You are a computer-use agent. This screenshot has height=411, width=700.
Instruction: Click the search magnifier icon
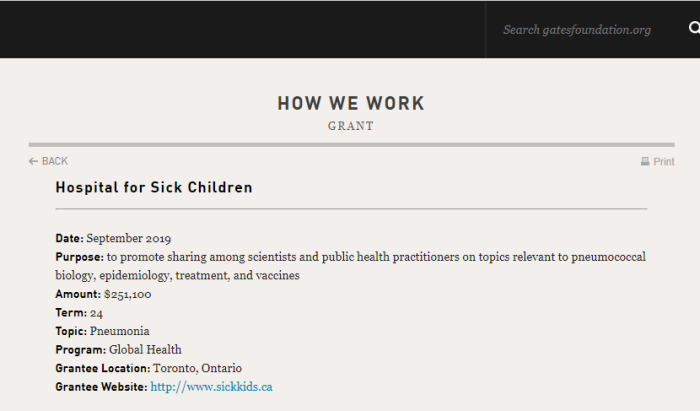click(x=694, y=28)
